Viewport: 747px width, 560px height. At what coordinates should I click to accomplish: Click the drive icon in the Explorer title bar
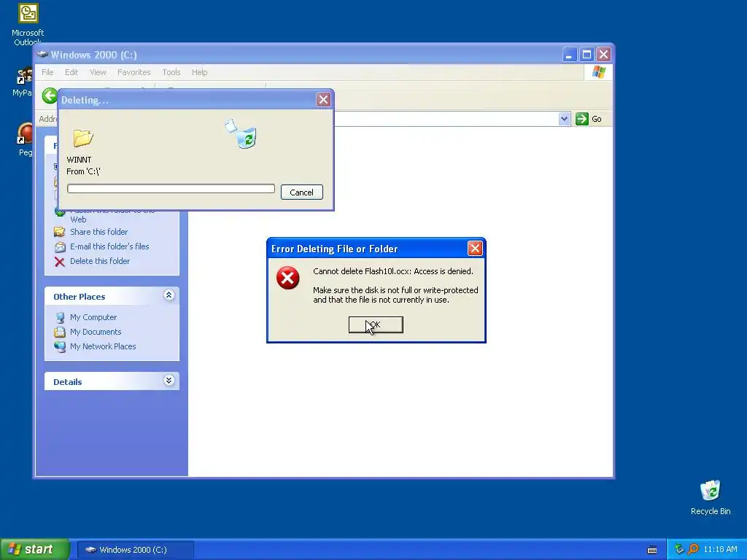pos(42,54)
